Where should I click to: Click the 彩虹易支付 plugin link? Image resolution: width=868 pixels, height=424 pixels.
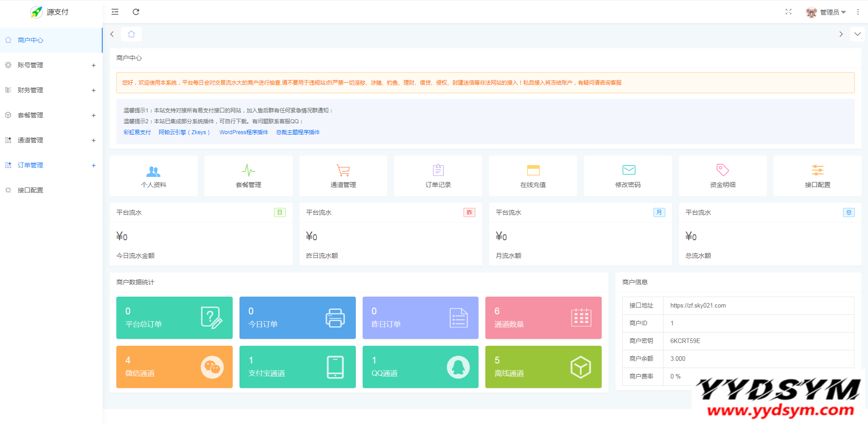(x=137, y=132)
